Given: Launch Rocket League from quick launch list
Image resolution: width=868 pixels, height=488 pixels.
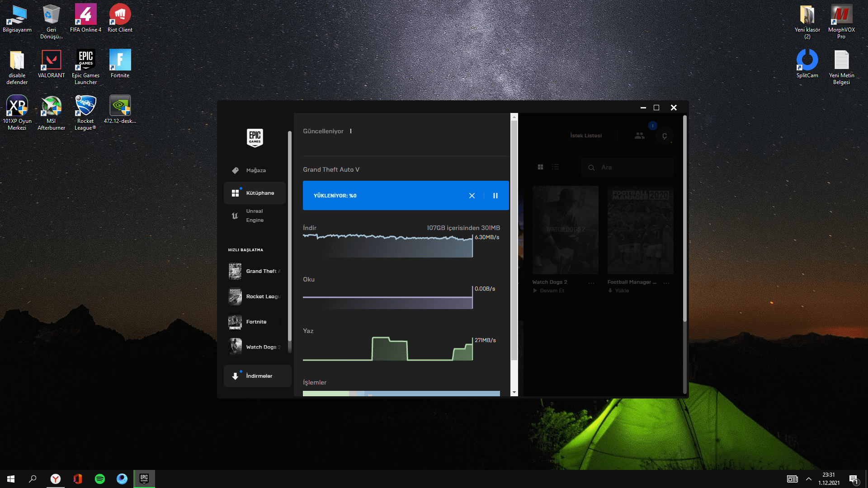Looking at the screenshot, I should 255,296.
